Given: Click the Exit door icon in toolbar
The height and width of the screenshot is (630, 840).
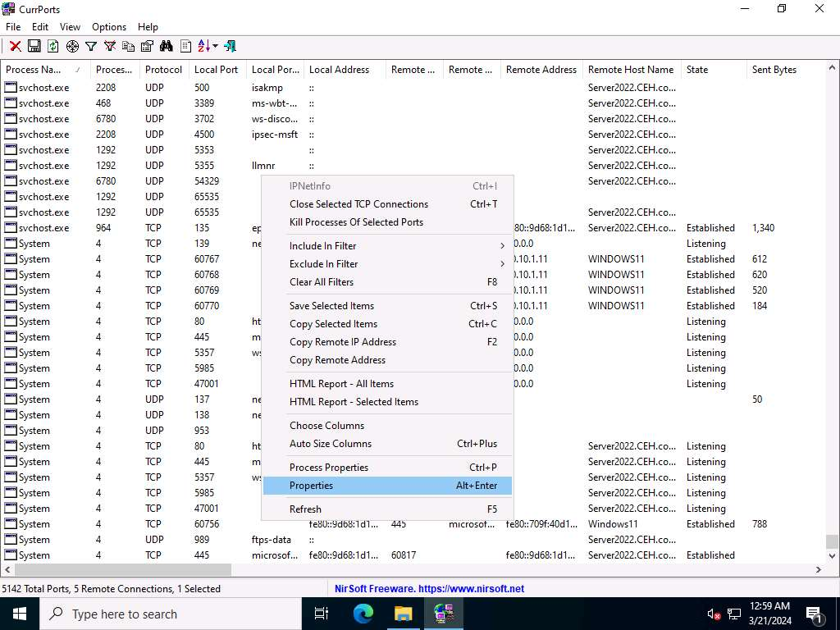Looking at the screenshot, I should [x=231, y=47].
